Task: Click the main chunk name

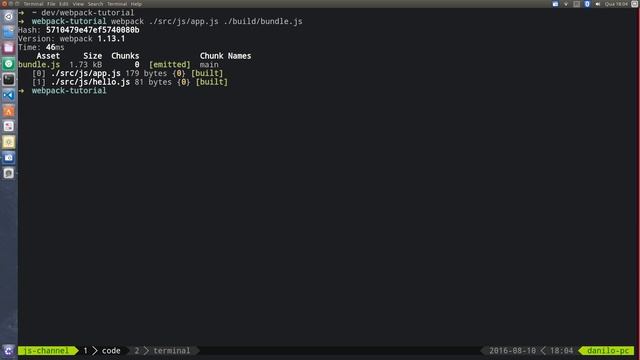Action: (209, 64)
